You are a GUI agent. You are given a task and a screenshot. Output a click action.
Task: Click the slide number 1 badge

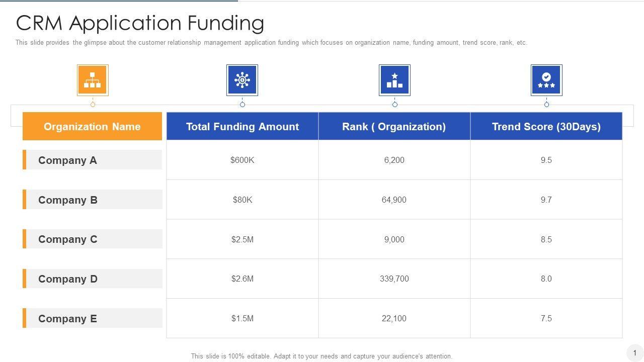[x=635, y=353]
